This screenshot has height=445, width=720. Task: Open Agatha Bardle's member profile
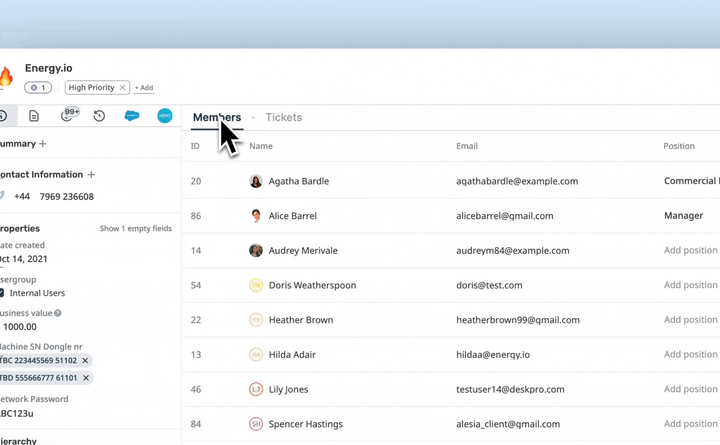(x=298, y=181)
